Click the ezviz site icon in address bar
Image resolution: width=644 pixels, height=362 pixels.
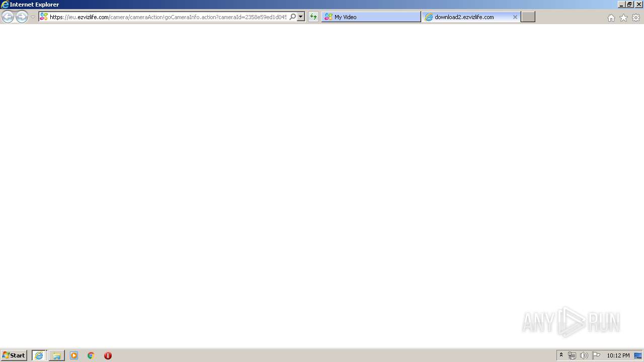click(x=44, y=17)
